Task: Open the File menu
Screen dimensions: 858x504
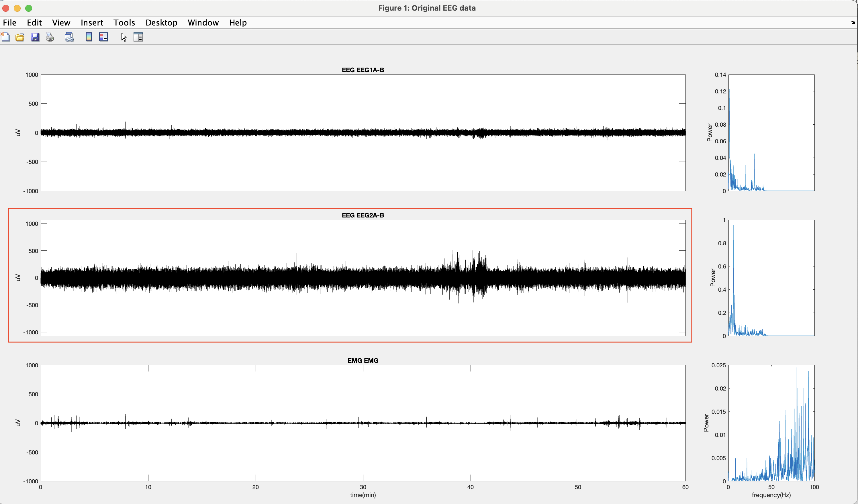Action: 9,22
